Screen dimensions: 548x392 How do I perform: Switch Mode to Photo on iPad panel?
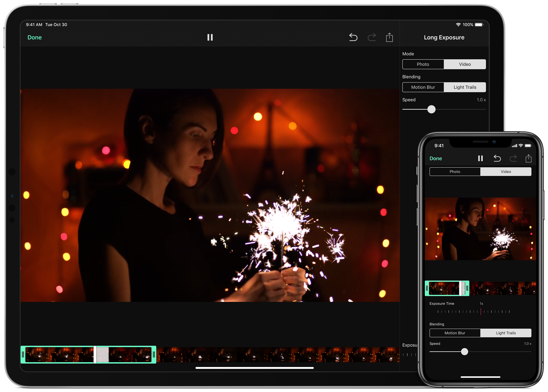(x=423, y=64)
